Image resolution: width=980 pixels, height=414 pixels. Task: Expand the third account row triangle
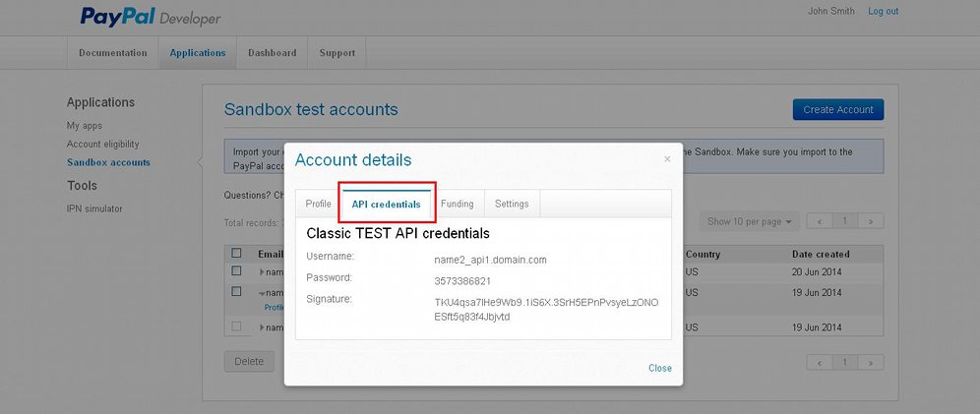click(x=263, y=327)
